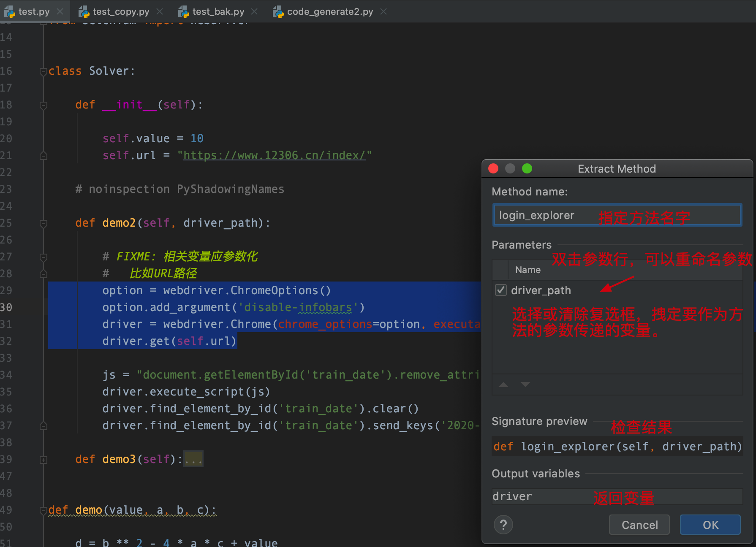756x547 pixels.
Task: Close the test_bak.py tab
Action: (x=254, y=11)
